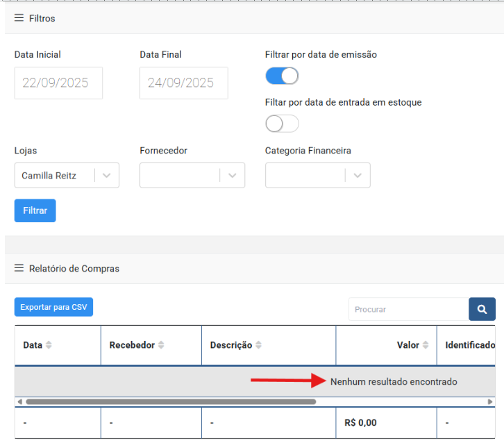Click the horizontal table scrollbar thumb
This screenshot has height=448, width=504.
[170, 401]
